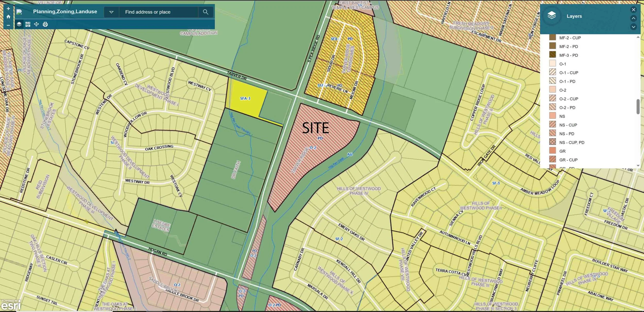
Task: Select the NS legend label
Action: tap(562, 116)
